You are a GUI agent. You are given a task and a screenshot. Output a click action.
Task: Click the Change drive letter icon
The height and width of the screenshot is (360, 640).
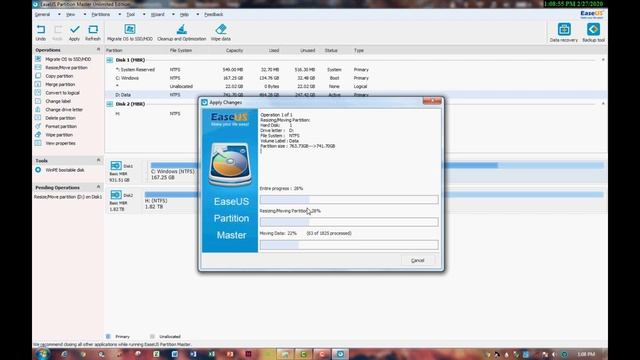pyautogui.click(x=38, y=109)
